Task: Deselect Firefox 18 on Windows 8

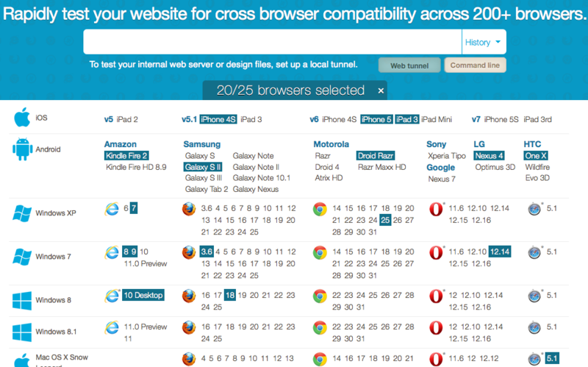Action: [x=230, y=295]
